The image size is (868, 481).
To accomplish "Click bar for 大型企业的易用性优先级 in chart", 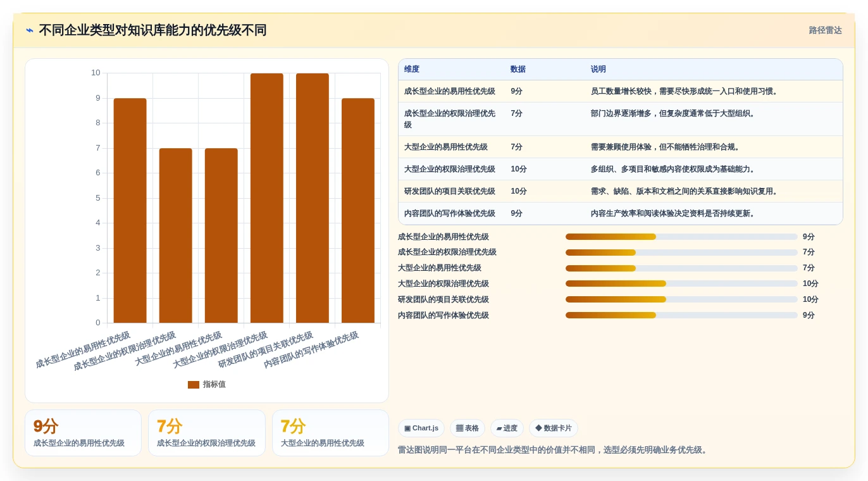I will pos(221,235).
